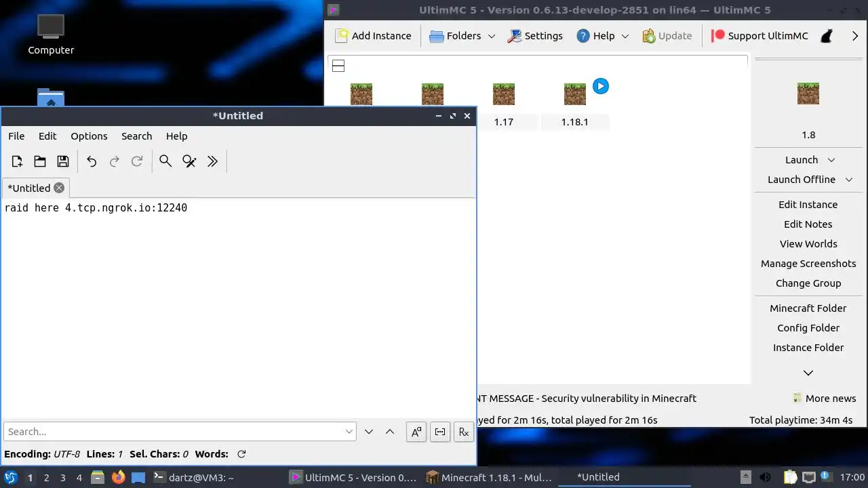Click Add Instance in UltimMC
This screenshot has height=488, width=868.
(x=374, y=36)
